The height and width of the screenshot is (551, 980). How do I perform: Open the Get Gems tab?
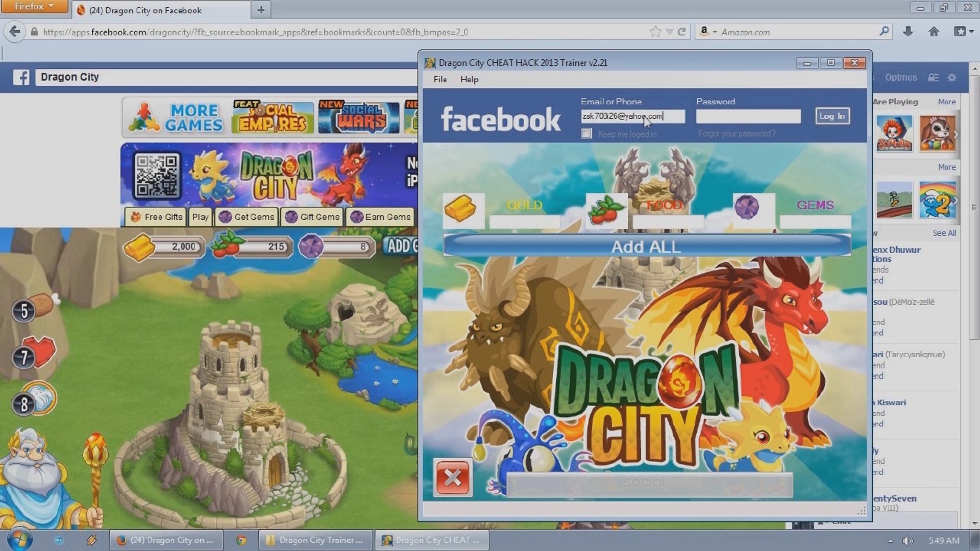point(247,217)
